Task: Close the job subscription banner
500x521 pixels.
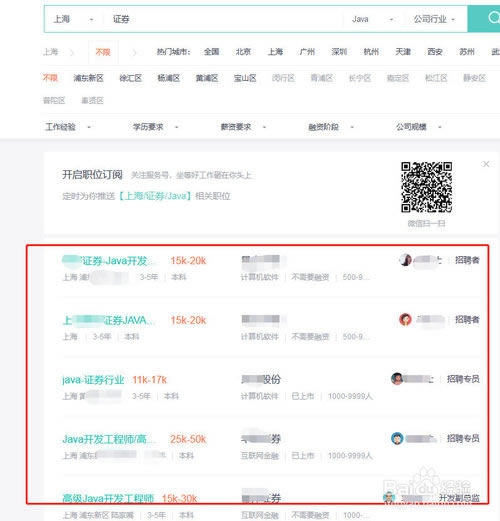Action: [486, 164]
